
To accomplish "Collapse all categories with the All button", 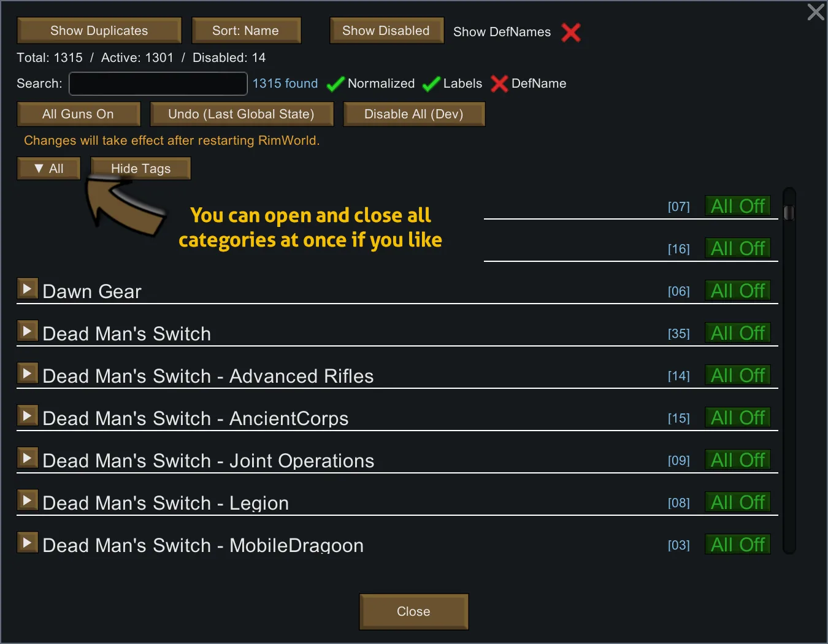I will tap(49, 169).
